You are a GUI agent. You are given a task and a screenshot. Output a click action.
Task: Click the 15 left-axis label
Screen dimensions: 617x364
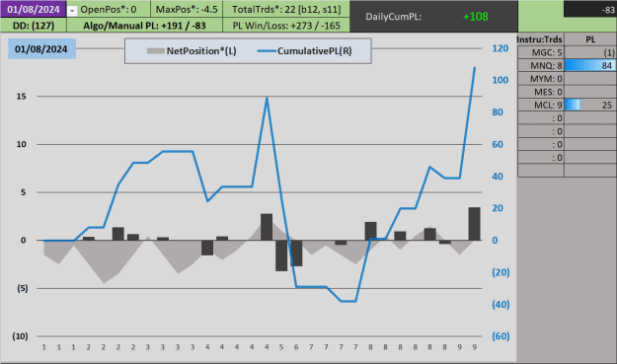22,97
